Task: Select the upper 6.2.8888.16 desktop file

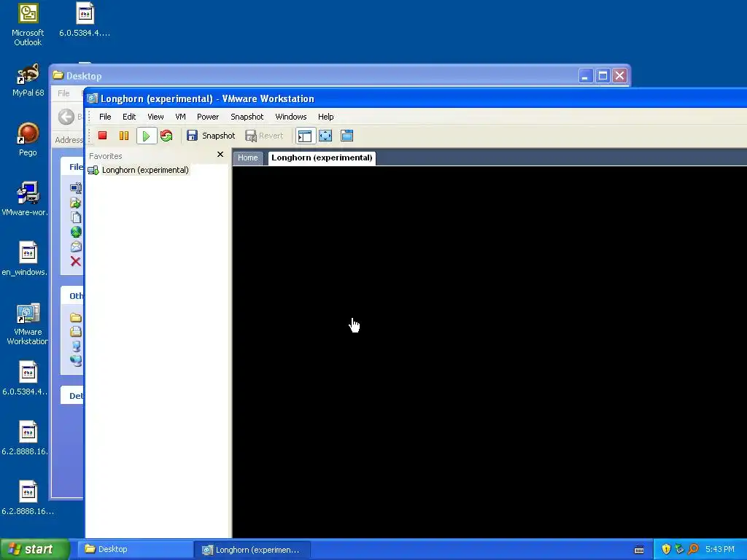Action: (x=26, y=438)
